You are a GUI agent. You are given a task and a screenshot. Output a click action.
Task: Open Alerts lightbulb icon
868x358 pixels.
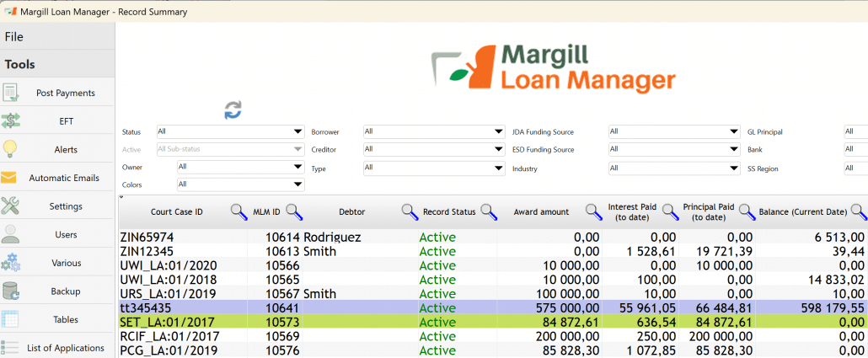click(10, 149)
